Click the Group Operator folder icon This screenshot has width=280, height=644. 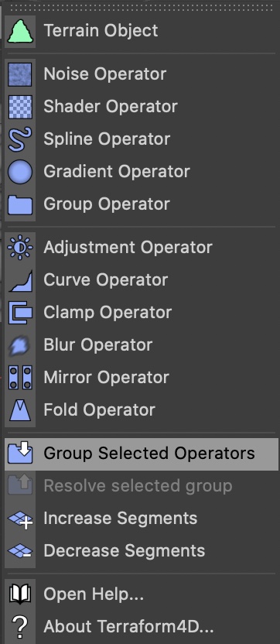pos(19,204)
